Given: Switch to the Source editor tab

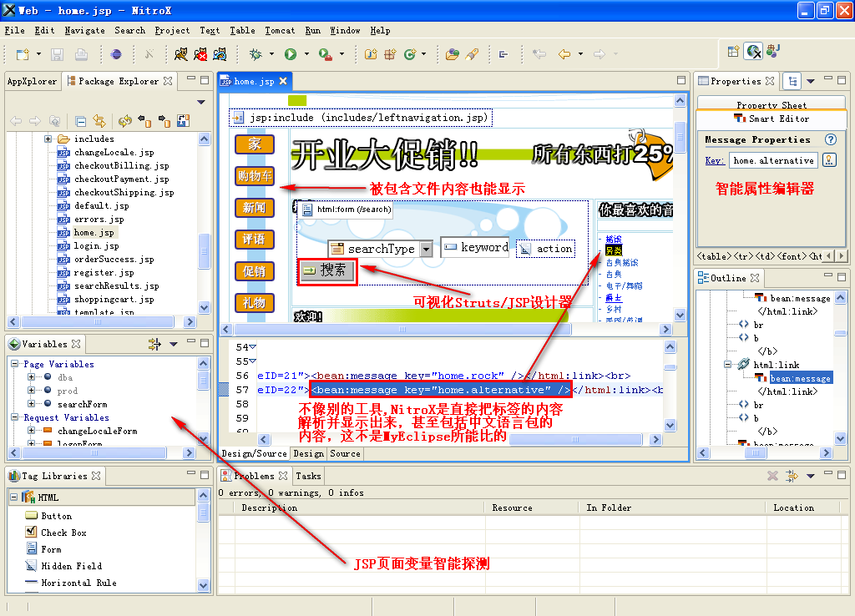Looking at the screenshot, I should pyautogui.click(x=345, y=453).
